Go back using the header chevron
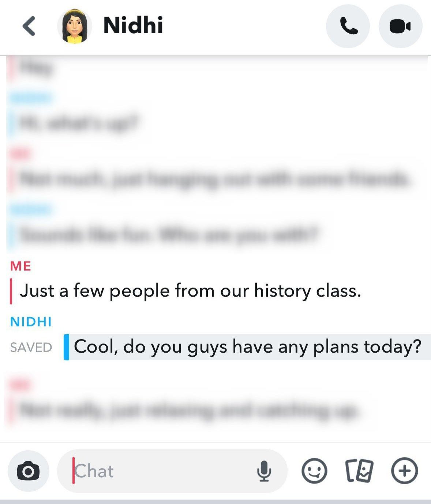This screenshot has height=504, width=431. pyautogui.click(x=29, y=26)
